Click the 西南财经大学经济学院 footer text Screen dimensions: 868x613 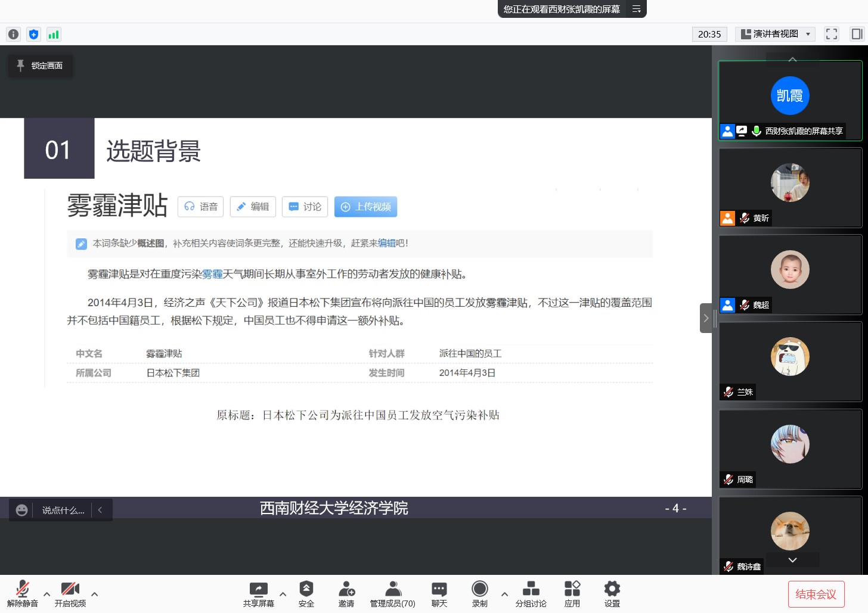pos(334,508)
